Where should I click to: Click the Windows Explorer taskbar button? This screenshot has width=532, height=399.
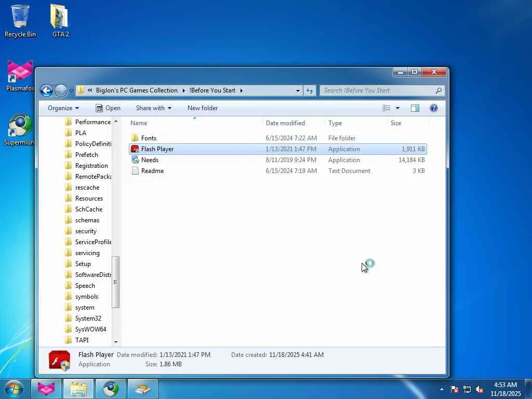78,389
